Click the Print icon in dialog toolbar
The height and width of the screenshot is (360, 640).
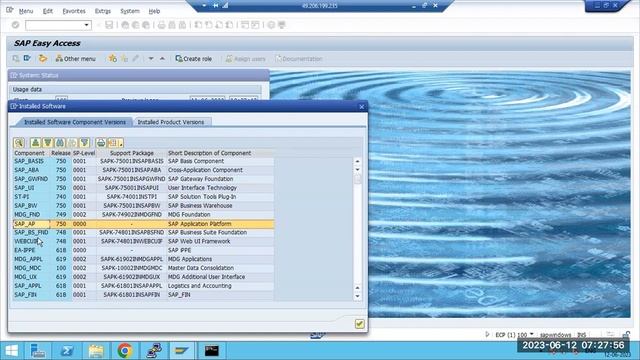coord(101,142)
